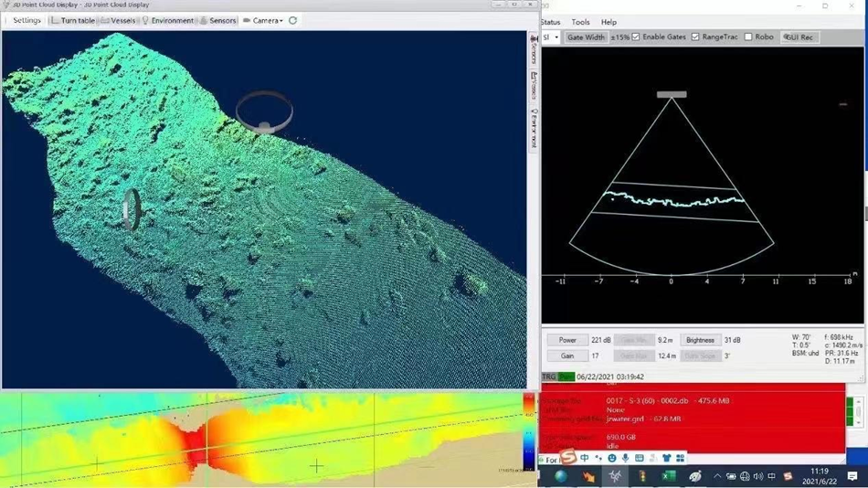
Task: Uncheck the RangeTrac checkbox
Action: pos(695,37)
